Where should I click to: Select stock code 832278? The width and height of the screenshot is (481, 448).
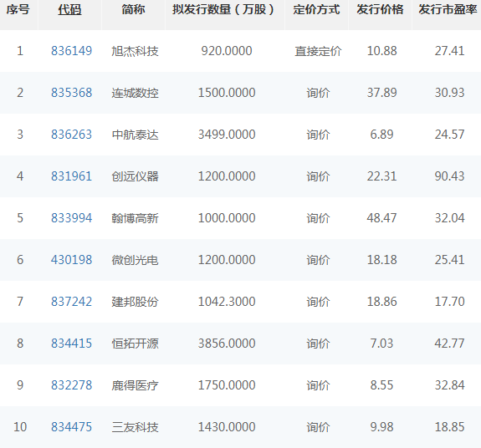(x=71, y=385)
